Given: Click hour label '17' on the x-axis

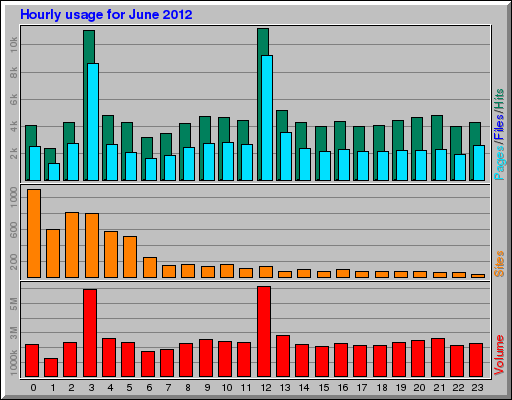Looking at the screenshot, I should tap(362, 388).
